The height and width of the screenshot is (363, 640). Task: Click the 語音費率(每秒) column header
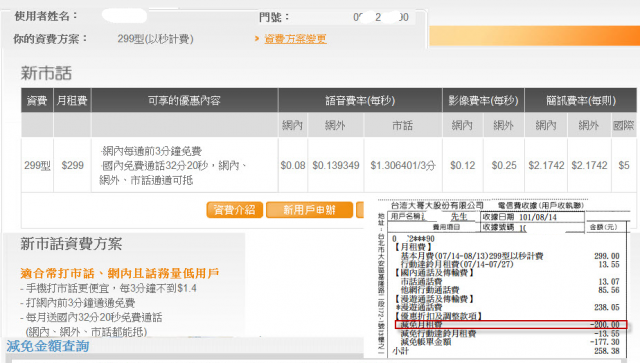click(360, 100)
